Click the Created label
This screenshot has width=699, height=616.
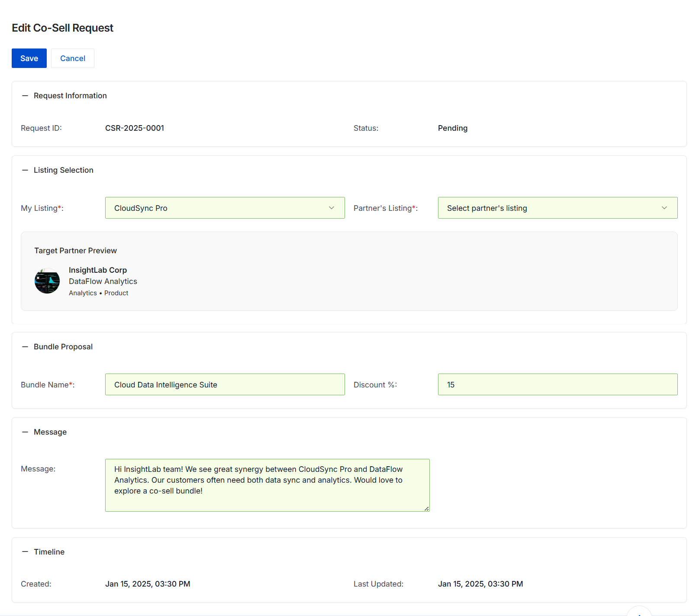point(36,584)
